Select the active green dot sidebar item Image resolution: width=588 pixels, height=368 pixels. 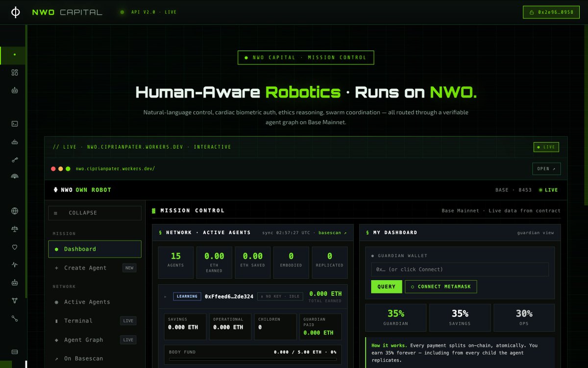tap(14, 55)
